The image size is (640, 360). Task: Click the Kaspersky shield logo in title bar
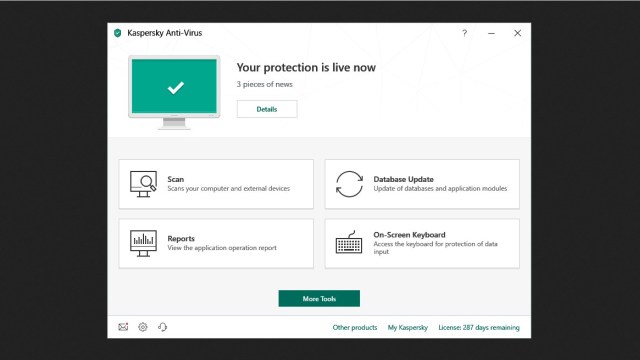(118, 33)
